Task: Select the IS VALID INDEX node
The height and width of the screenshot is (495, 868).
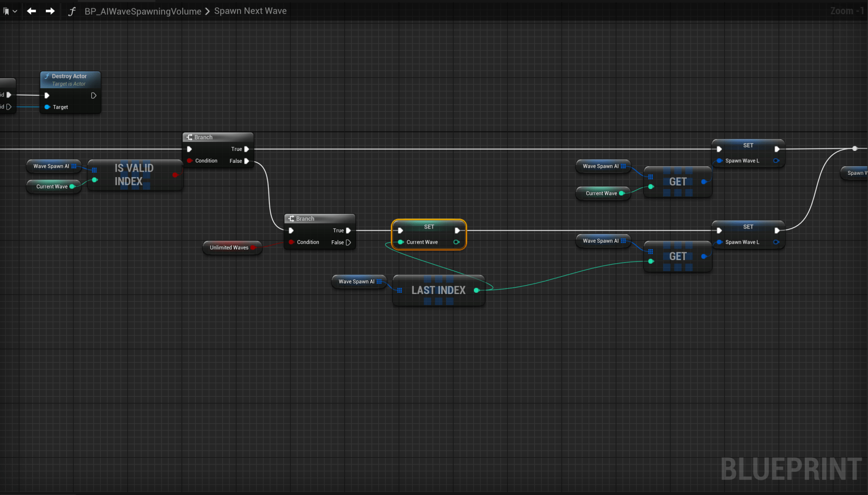Action: click(x=134, y=175)
